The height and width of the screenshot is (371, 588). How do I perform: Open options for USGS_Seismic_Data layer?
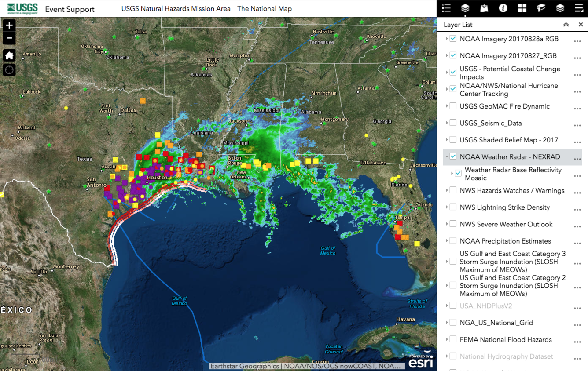coord(577,126)
